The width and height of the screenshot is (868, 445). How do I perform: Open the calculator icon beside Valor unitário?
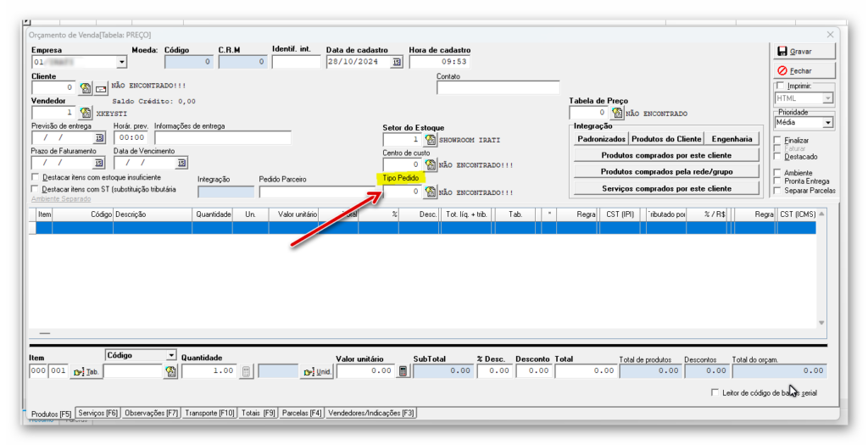(x=403, y=370)
